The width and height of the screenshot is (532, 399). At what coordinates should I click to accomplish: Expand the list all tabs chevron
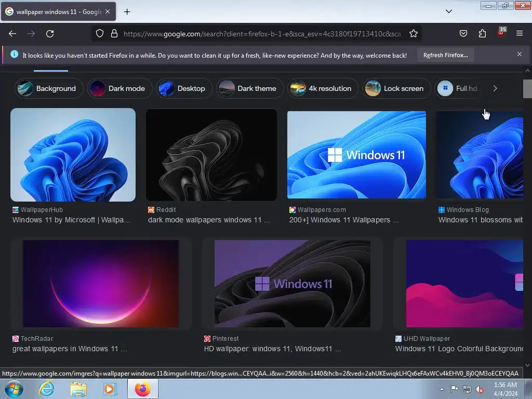(448, 11)
